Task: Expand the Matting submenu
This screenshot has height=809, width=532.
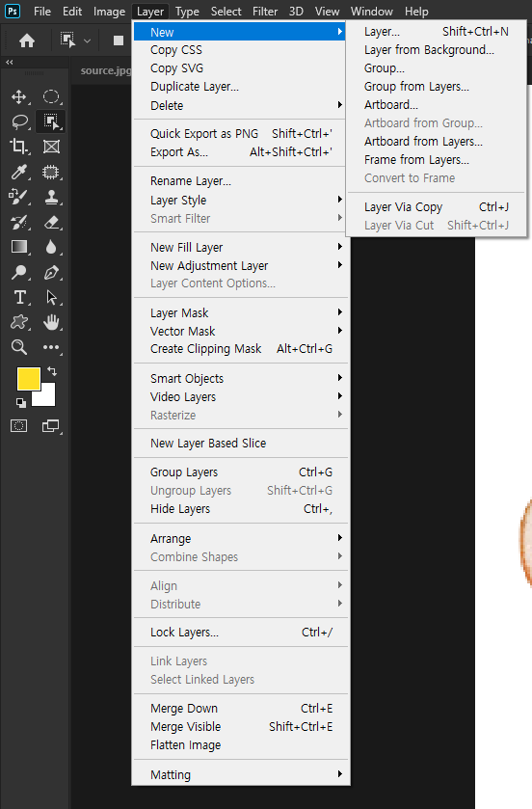Action: tap(240, 774)
